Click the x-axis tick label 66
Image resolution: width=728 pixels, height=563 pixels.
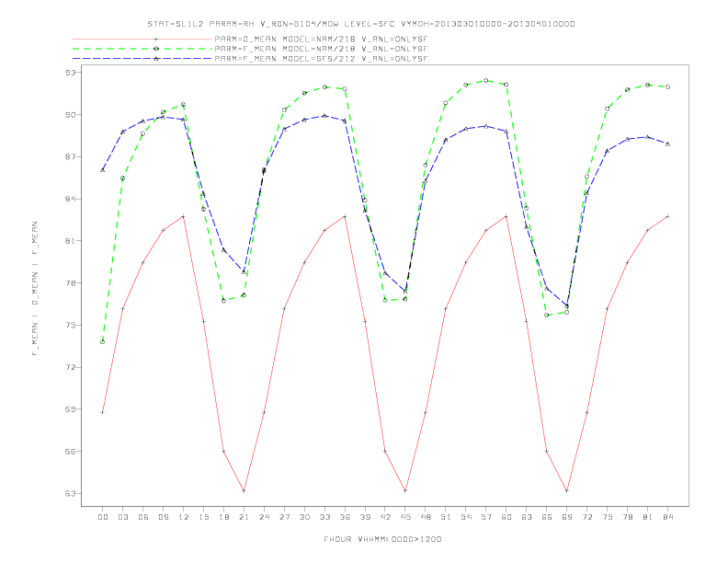pos(547,517)
